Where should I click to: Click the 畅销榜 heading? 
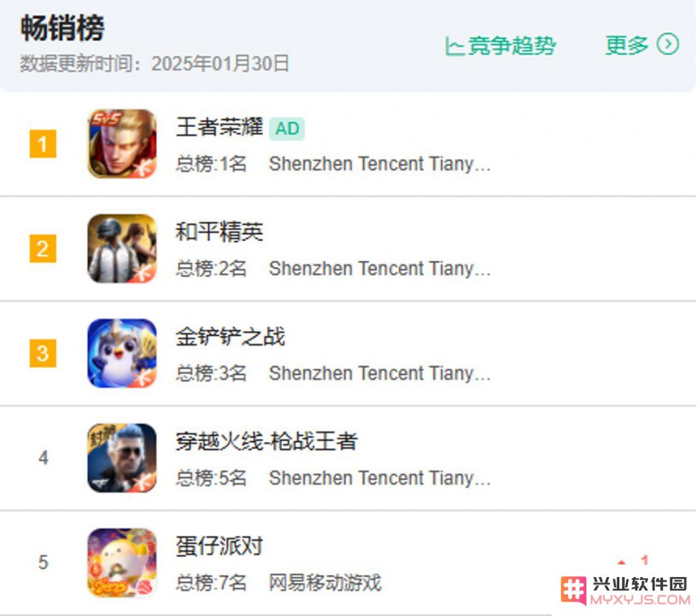tap(62, 27)
